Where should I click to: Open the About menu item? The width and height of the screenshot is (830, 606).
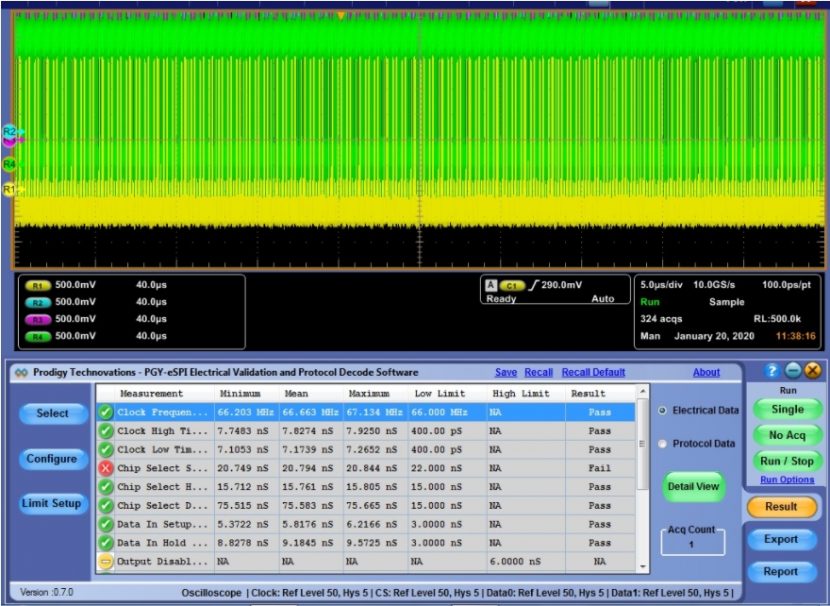coord(707,372)
